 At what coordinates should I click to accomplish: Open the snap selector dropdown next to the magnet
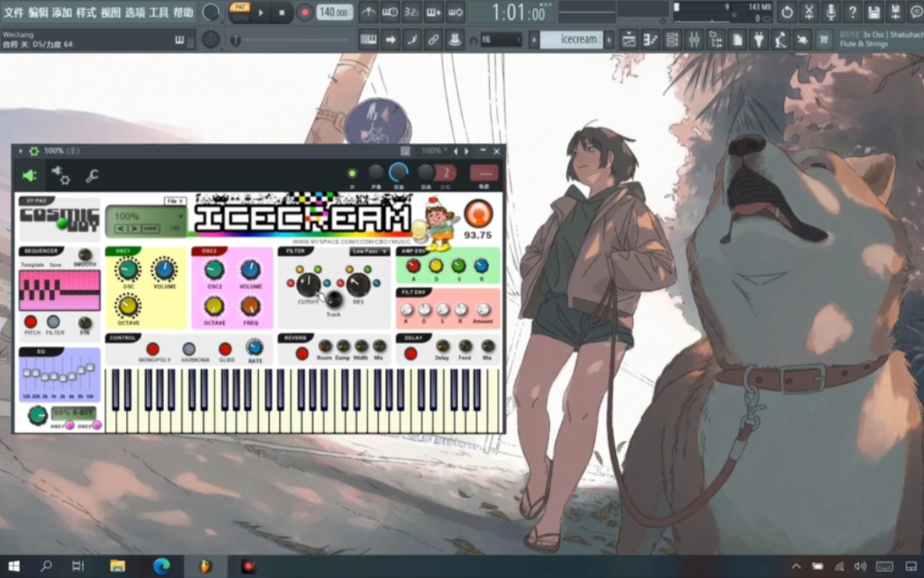pos(500,40)
